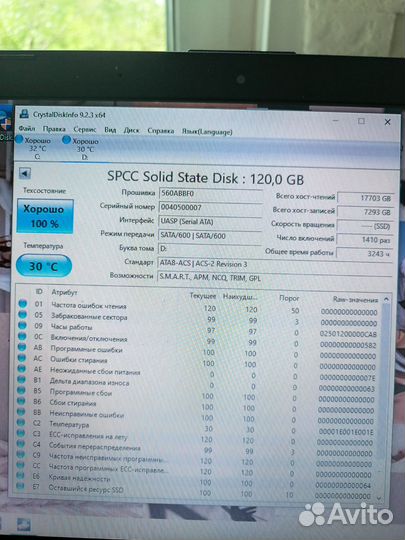Click status circle for attribute C3

tap(21, 433)
